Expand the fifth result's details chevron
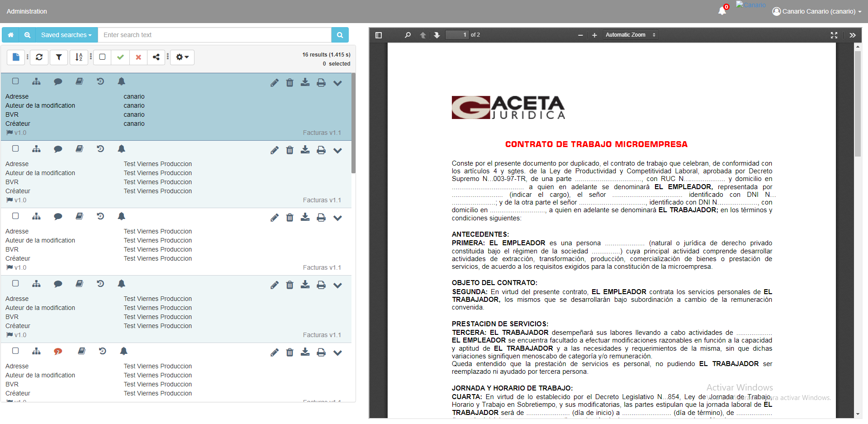Image resolution: width=868 pixels, height=424 pixels. point(337,353)
